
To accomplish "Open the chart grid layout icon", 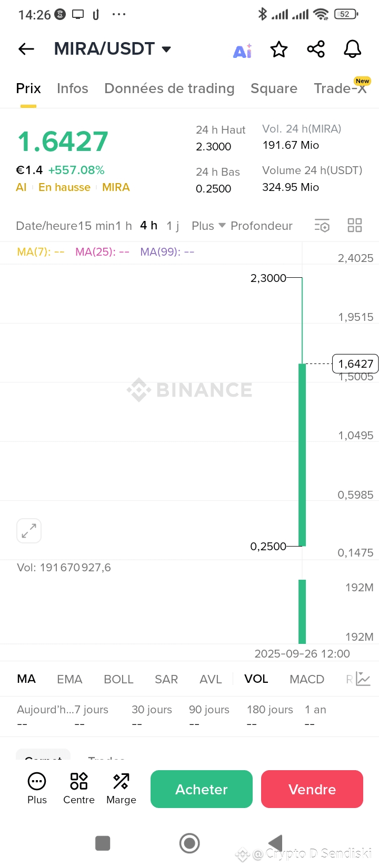I will coord(355,226).
